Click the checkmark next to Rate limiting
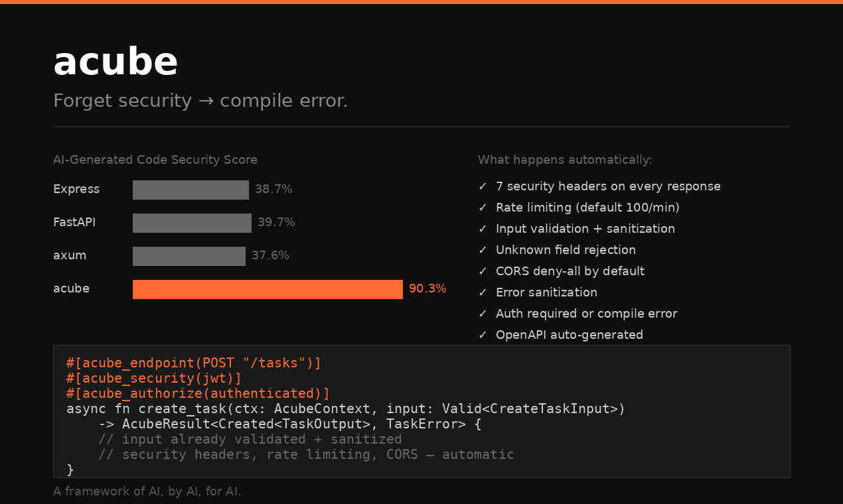 pyautogui.click(x=483, y=208)
